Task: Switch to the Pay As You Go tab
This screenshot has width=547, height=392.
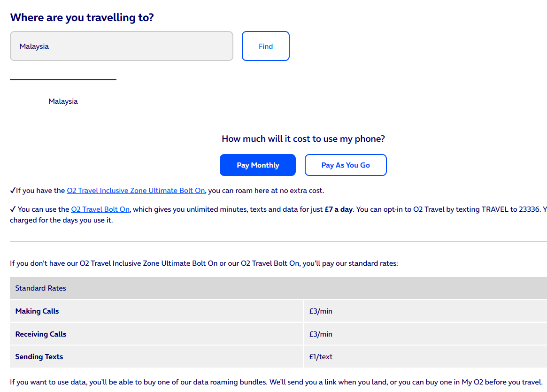Action: pyautogui.click(x=346, y=165)
